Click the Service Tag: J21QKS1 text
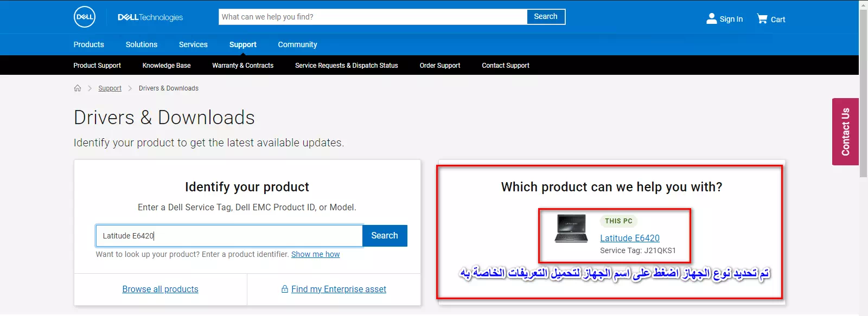The height and width of the screenshot is (316, 868). pyautogui.click(x=638, y=250)
